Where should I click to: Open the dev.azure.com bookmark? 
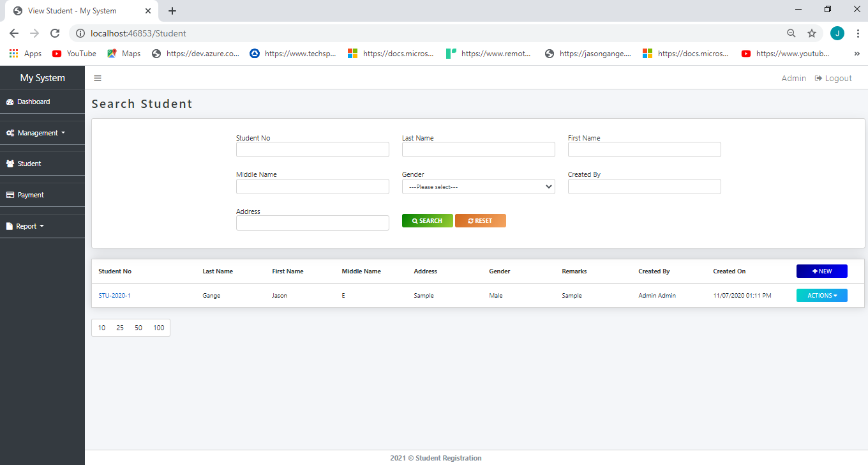196,54
